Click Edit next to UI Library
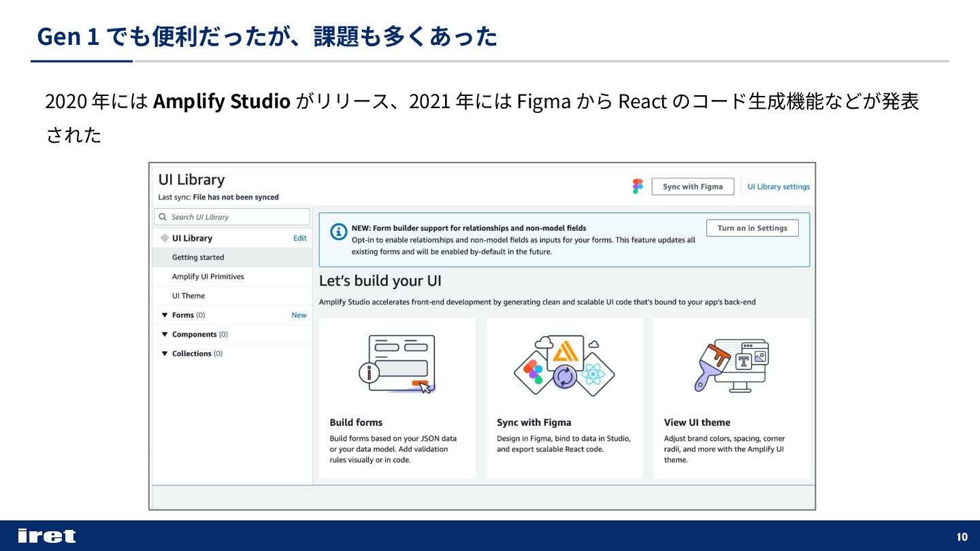 point(300,238)
